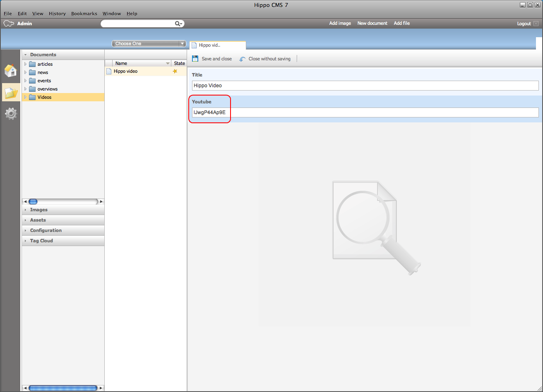Click the Logout link
This screenshot has width=543, height=392.
click(x=524, y=24)
